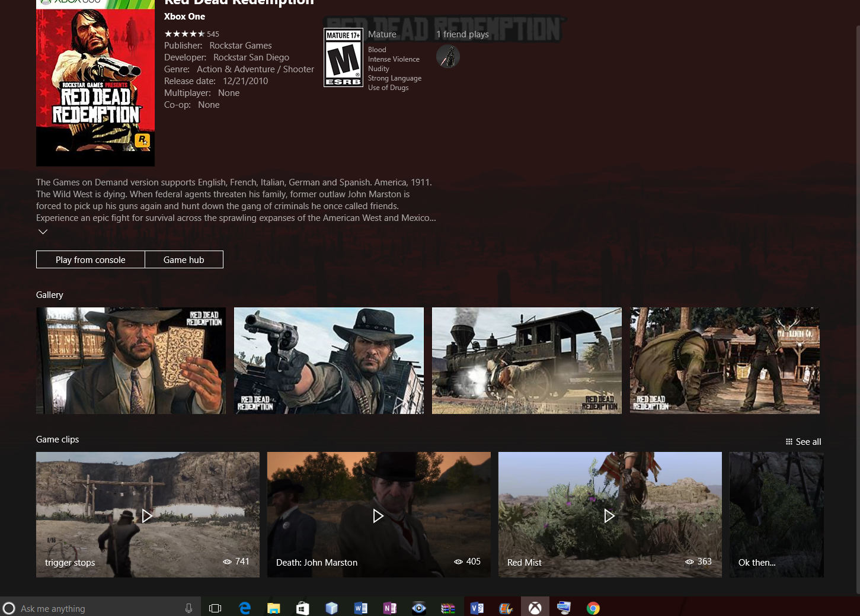Click the release date 12/21/2010
This screenshot has height=616, width=860.
pos(245,81)
